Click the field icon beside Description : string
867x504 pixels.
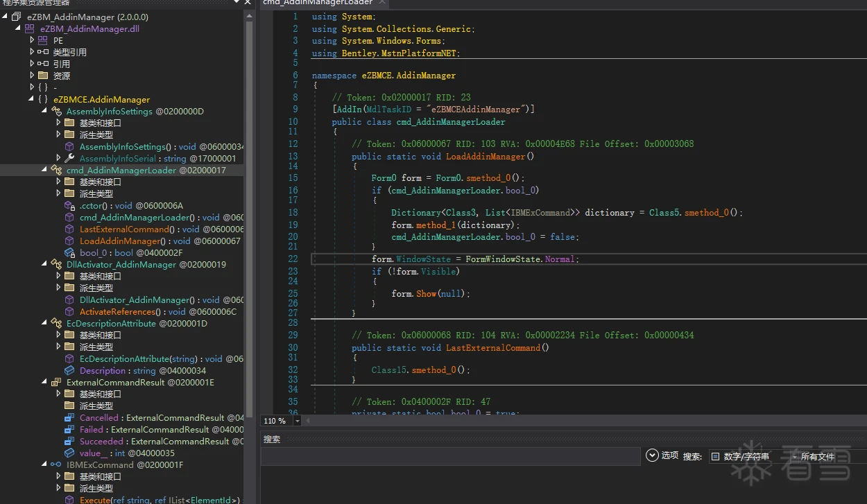pos(69,371)
